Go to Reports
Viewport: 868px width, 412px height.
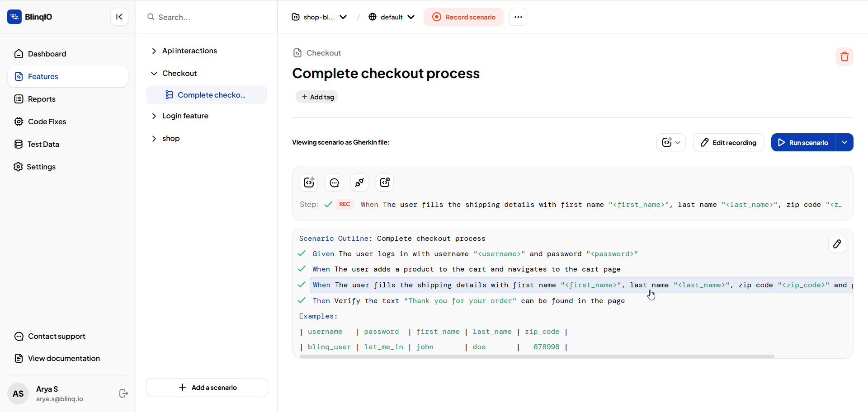pyautogui.click(x=68, y=99)
